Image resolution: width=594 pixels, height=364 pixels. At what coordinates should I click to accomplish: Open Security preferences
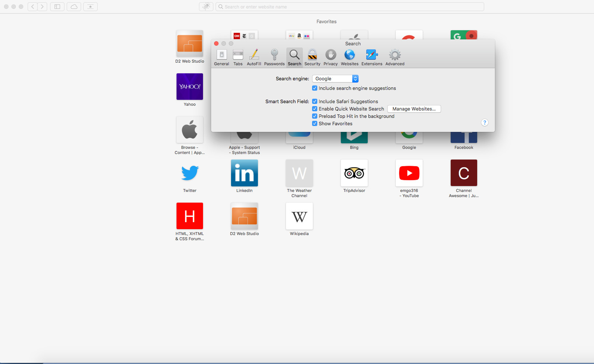[312, 57]
